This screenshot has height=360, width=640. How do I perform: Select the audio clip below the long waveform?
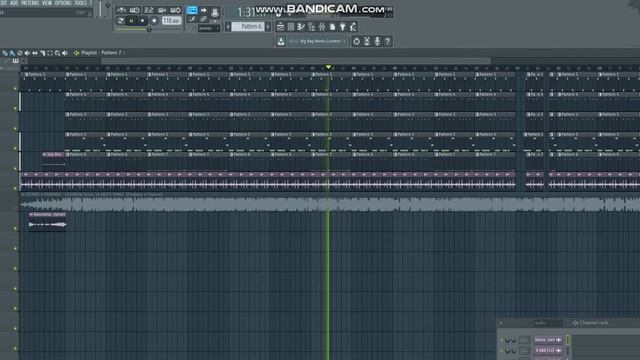(x=47, y=221)
